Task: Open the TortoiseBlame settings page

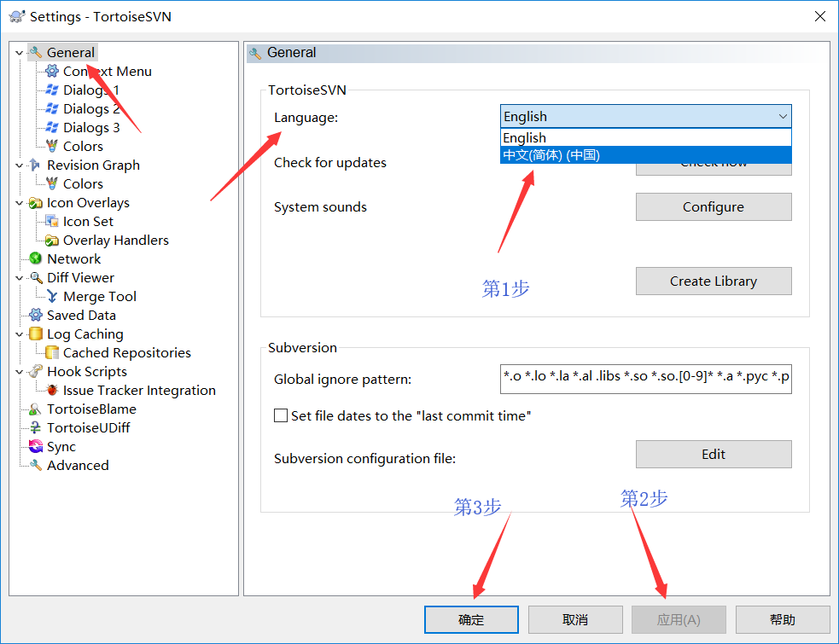Action: click(91, 409)
